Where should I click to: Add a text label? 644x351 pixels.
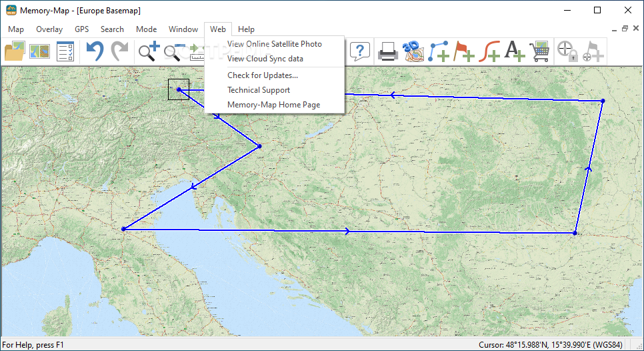coord(514,51)
